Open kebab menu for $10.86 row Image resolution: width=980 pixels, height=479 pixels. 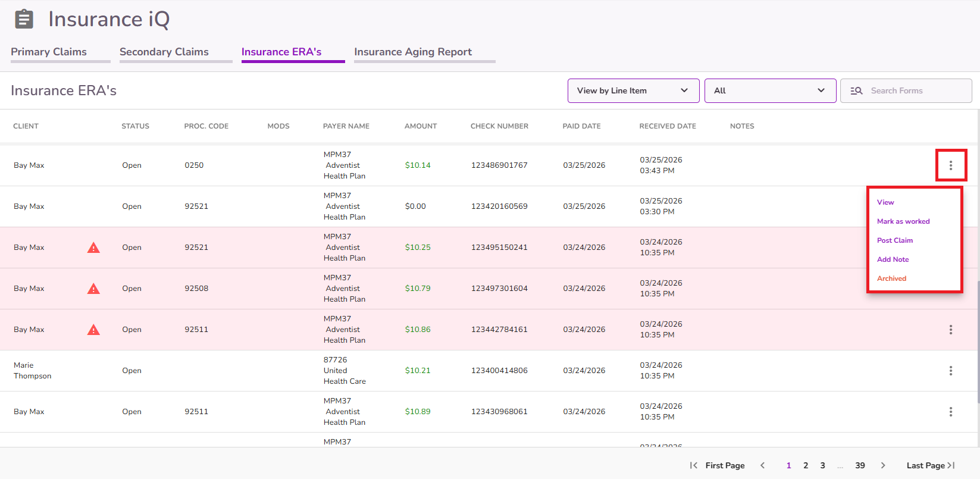951,330
